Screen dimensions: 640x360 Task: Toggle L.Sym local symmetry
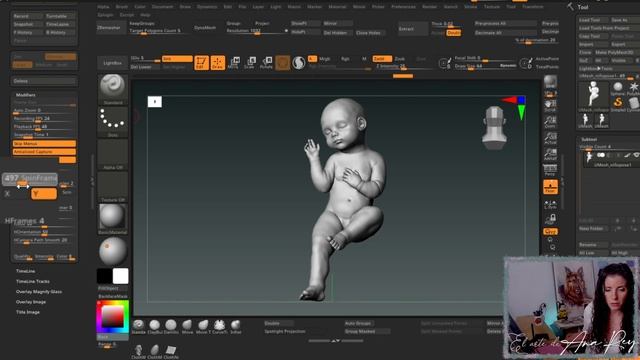(x=550, y=204)
